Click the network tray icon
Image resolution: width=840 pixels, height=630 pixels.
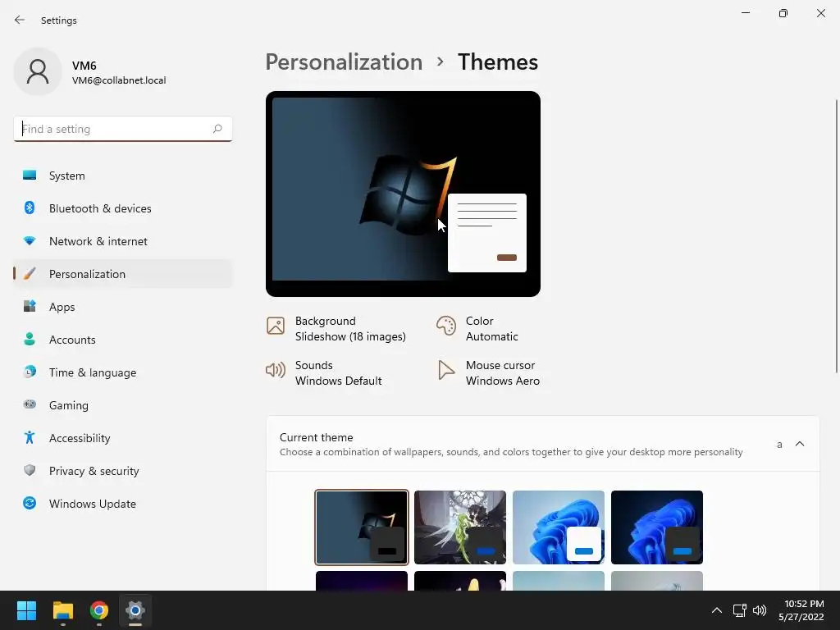[x=740, y=610]
